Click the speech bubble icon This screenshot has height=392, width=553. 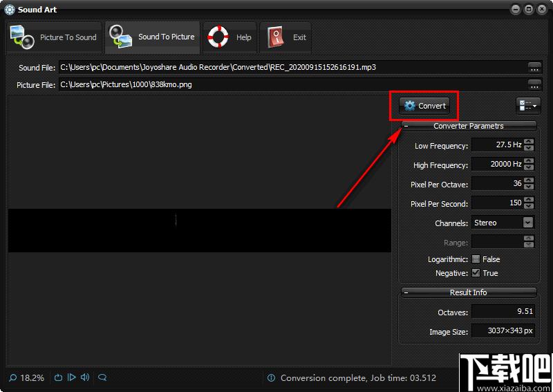(102, 377)
